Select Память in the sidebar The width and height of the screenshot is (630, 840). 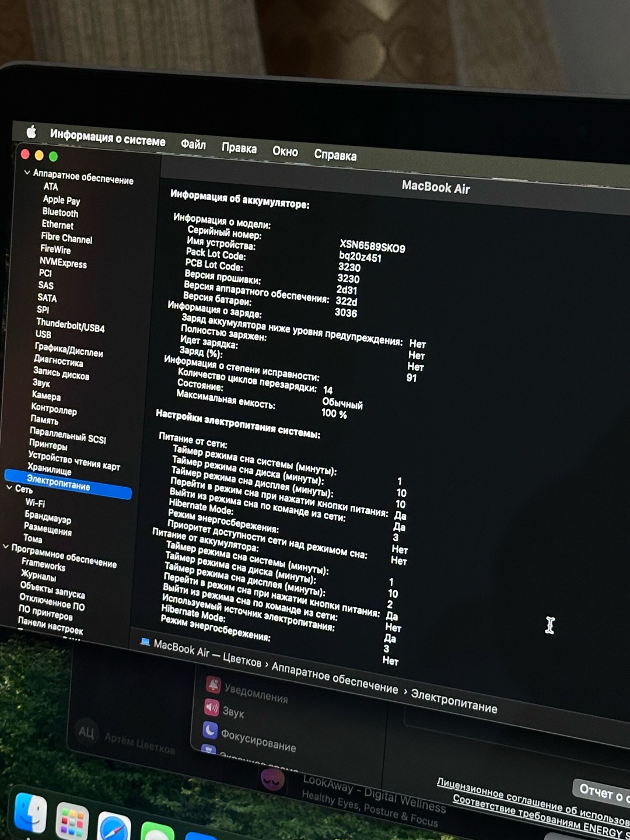point(44,420)
